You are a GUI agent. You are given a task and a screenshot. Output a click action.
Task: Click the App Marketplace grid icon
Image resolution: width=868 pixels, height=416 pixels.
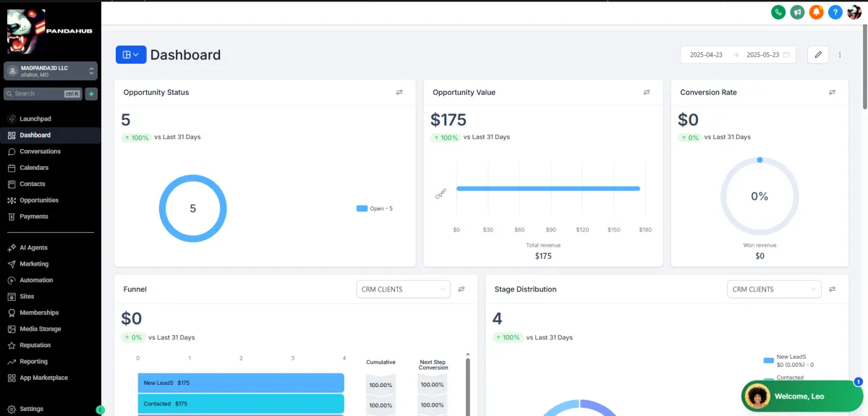[x=12, y=378]
